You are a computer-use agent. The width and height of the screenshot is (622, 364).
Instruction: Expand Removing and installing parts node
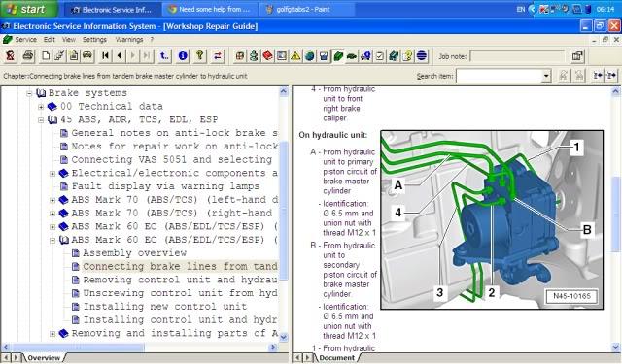click(52, 334)
